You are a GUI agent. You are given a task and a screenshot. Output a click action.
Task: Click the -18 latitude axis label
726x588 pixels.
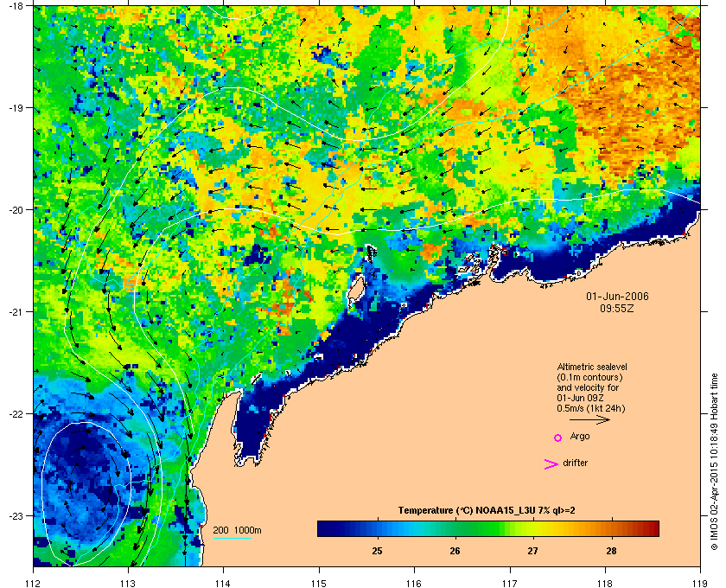(x=16, y=5)
